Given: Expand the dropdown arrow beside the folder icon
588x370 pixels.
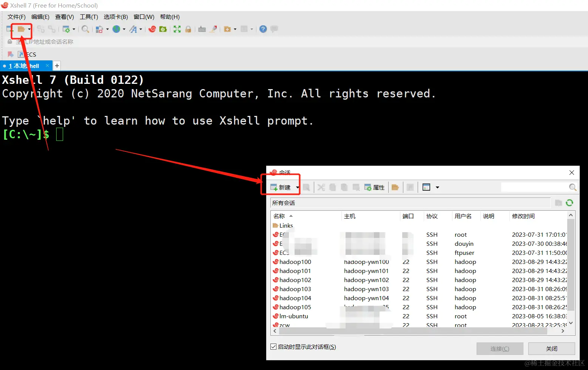Looking at the screenshot, I should [29, 29].
